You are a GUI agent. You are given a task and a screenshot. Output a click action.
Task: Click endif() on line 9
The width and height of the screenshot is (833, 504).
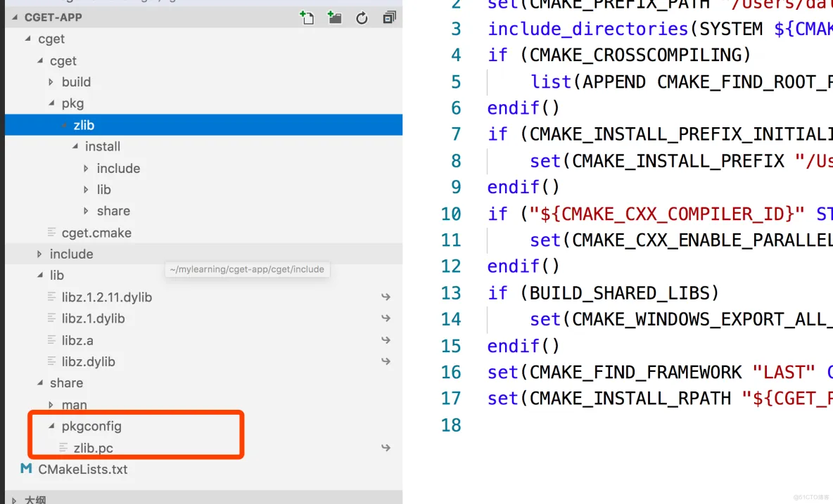click(x=523, y=187)
